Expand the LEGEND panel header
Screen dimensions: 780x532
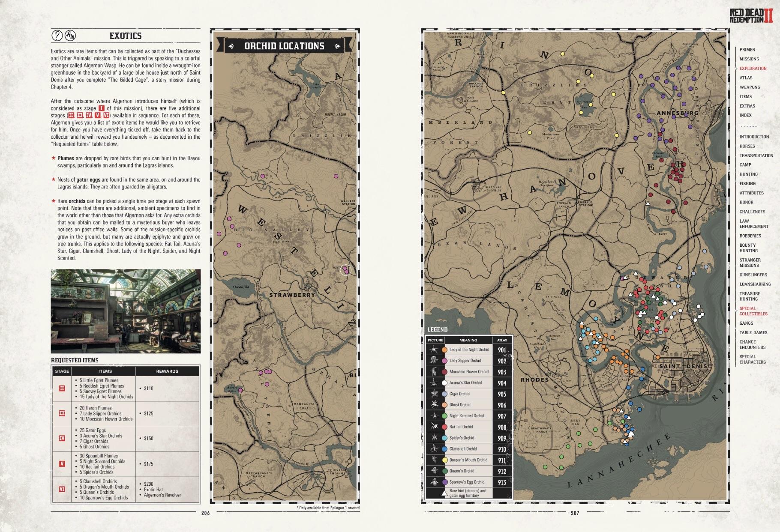pyautogui.click(x=437, y=329)
